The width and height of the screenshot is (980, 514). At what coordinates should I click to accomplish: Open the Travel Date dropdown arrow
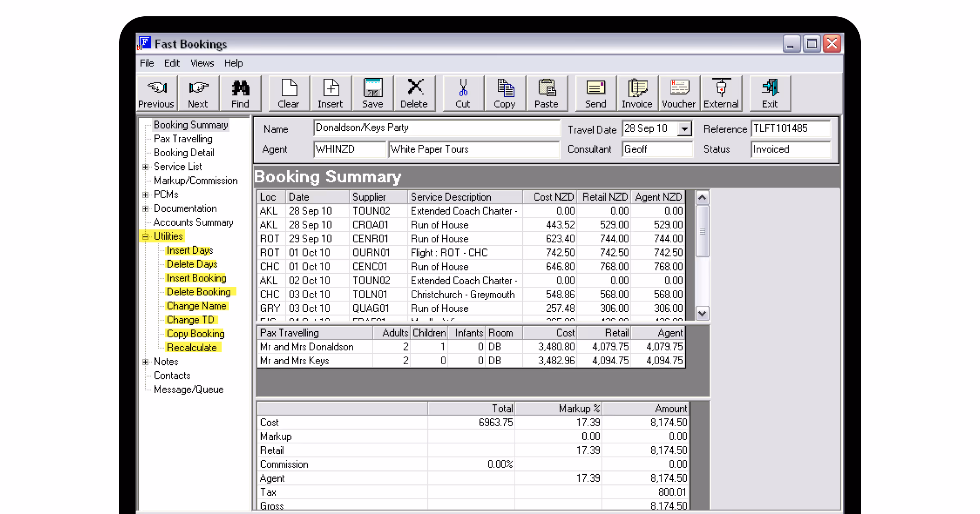coord(684,129)
